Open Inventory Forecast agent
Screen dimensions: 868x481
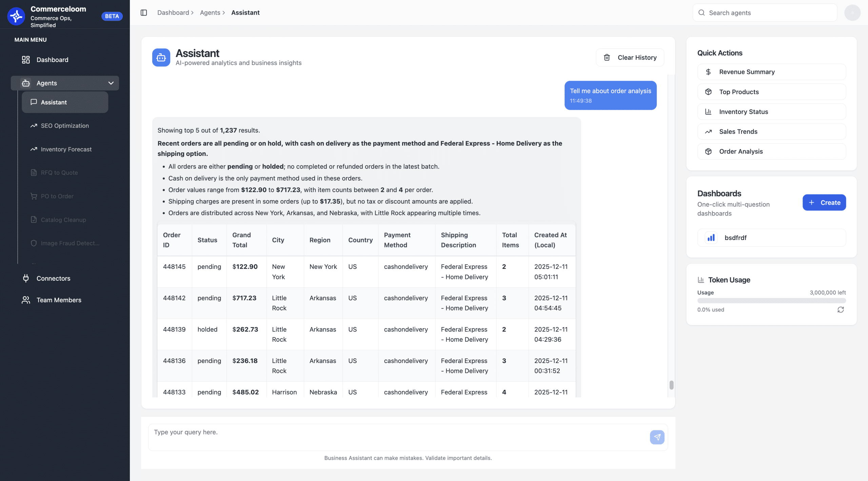click(x=66, y=149)
